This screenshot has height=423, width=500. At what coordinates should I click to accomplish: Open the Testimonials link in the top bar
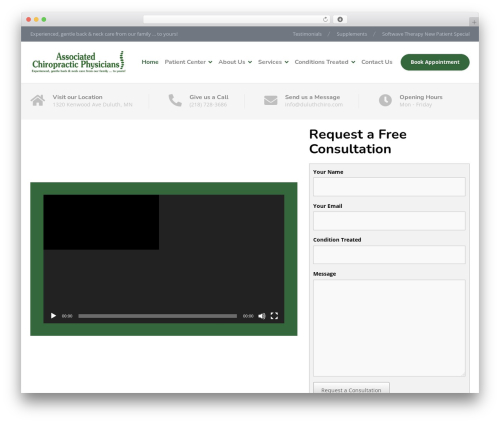[x=307, y=34]
